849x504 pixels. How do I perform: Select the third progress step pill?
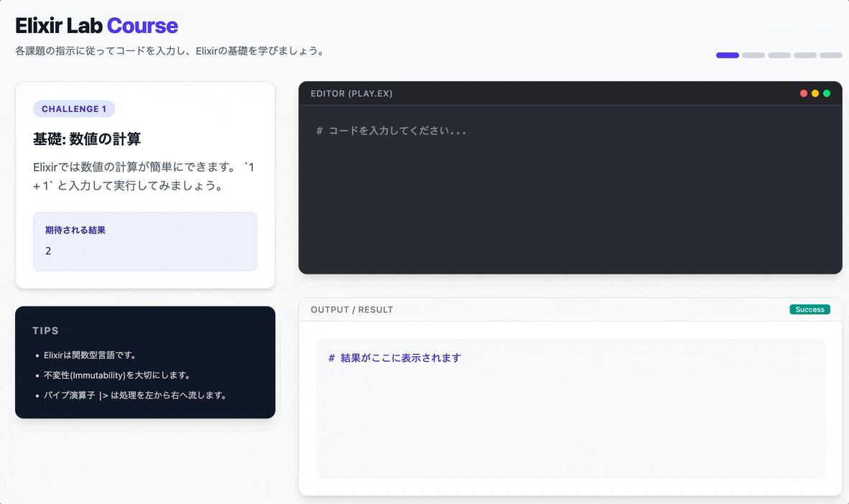click(779, 55)
